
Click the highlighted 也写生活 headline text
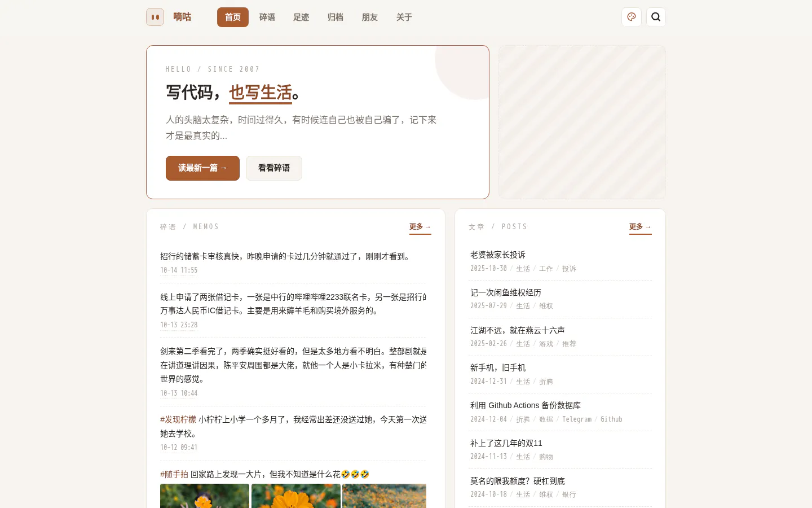(261, 93)
